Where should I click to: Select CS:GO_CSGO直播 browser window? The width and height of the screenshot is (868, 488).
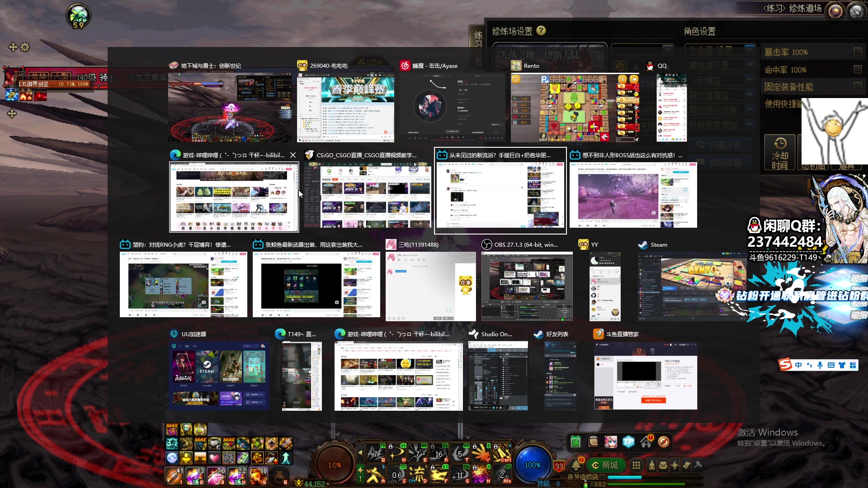click(x=368, y=195)
